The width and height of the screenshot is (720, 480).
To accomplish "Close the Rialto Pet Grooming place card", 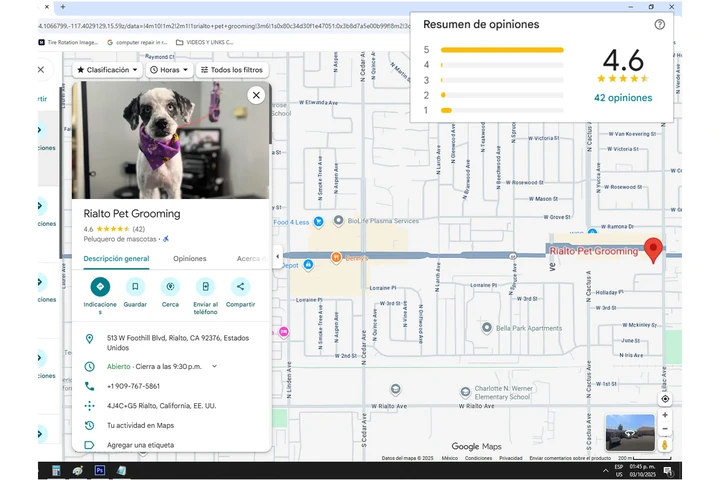I will coord(256,95).
